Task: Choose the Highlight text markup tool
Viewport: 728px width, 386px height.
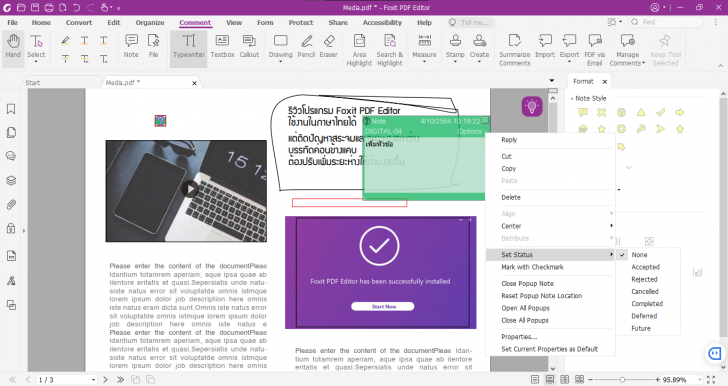Action: (x=65, y=41)
